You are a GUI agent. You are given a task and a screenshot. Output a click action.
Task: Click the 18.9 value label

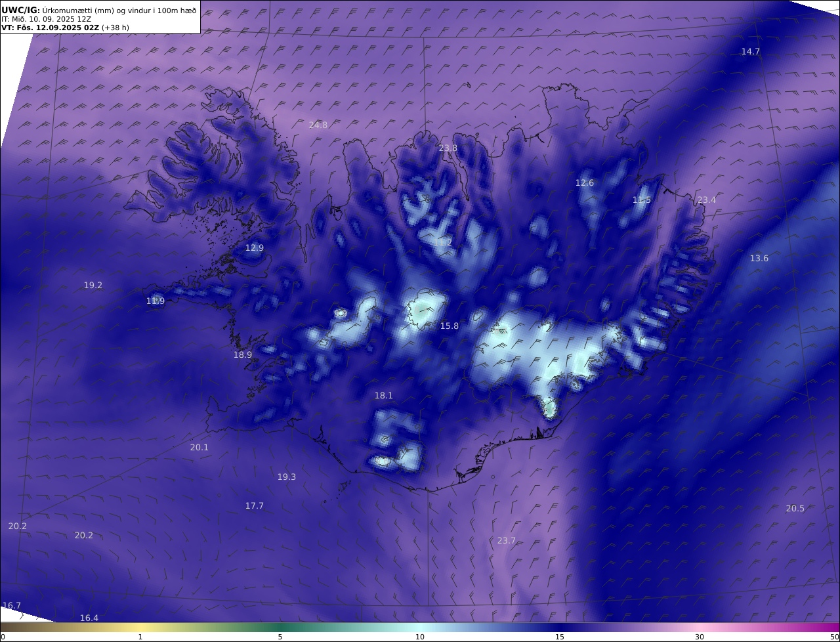click(x=243, y=355)
